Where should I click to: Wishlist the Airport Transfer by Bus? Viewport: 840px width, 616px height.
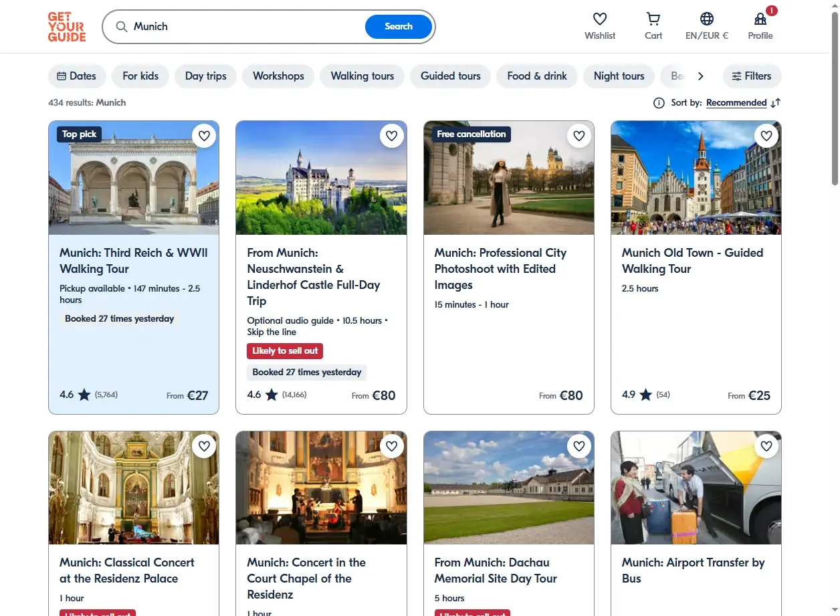766,446
